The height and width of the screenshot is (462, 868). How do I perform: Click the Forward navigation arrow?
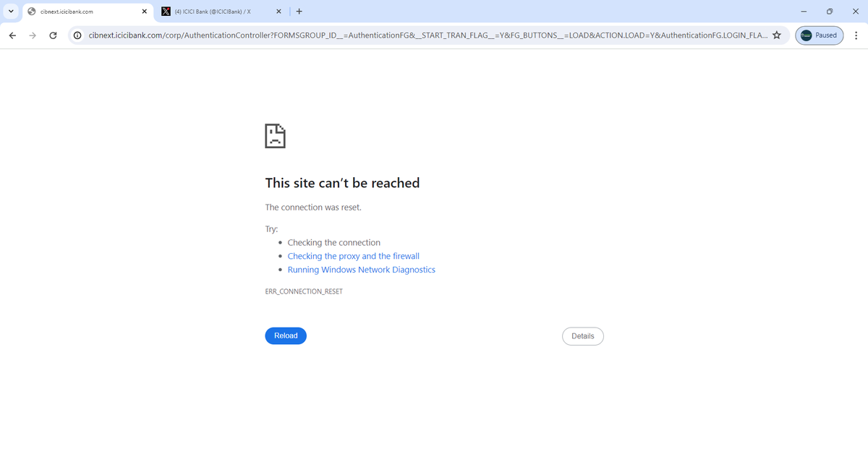33,35
